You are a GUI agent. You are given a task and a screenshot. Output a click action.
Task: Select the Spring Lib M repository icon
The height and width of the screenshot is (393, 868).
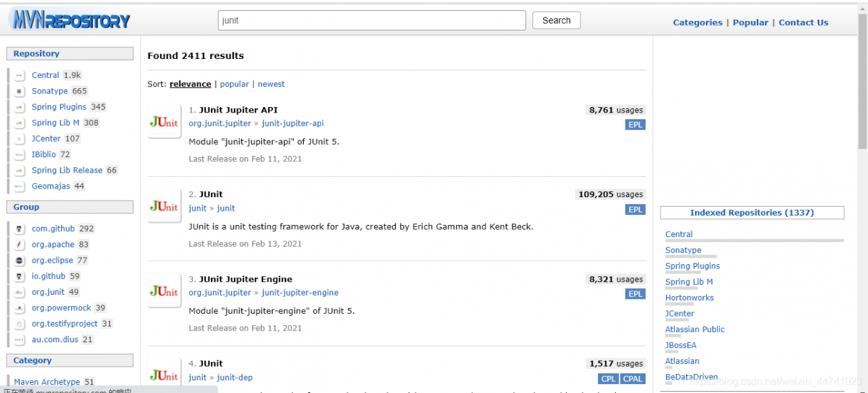tap(20, 123)
